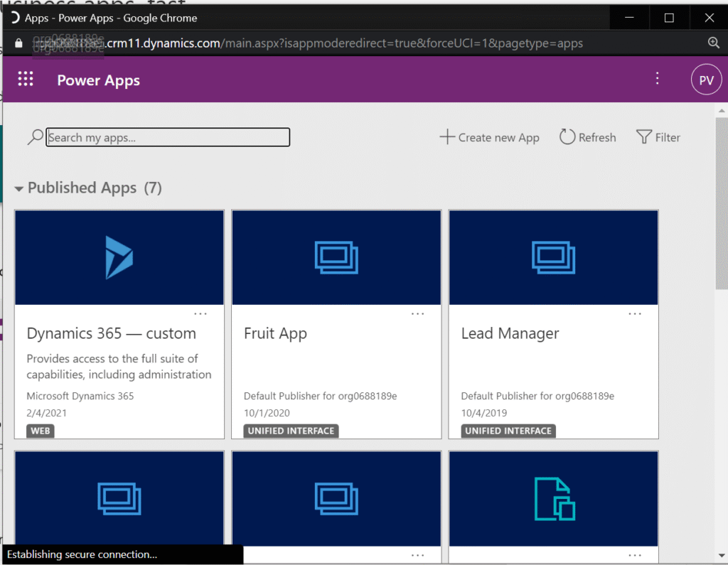Image resolution: width=728 pixels, height=565 pixels.
Task: Click the Fruit App title
Action: click(275, 333)
